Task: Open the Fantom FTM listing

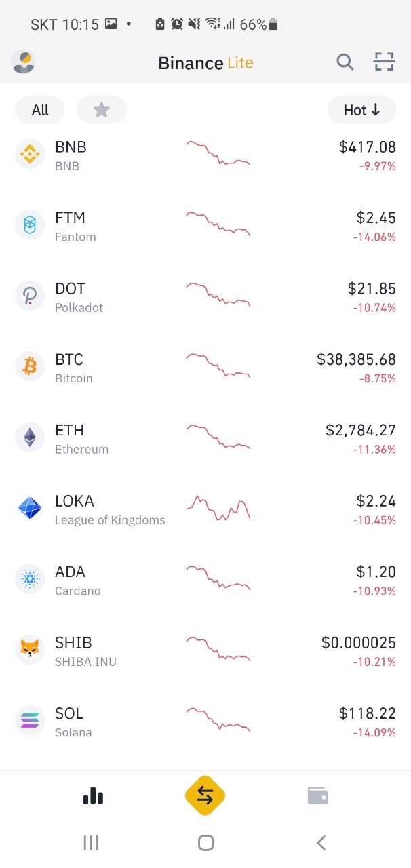Action: tap(206, 226)
